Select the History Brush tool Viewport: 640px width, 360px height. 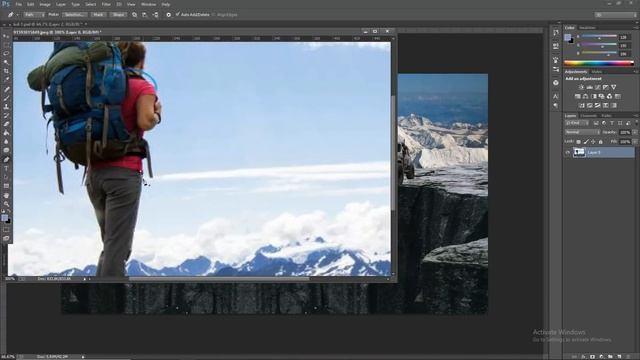(6, 116)
